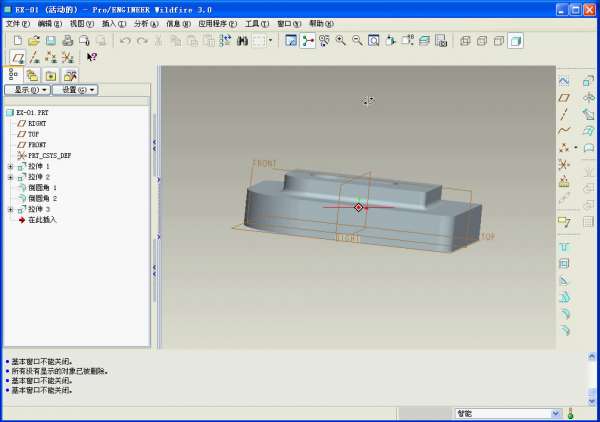Toggle the shaded display mode icon
Image resolution: width=600 pixels, height=422 pixels.
click(515, 41)
